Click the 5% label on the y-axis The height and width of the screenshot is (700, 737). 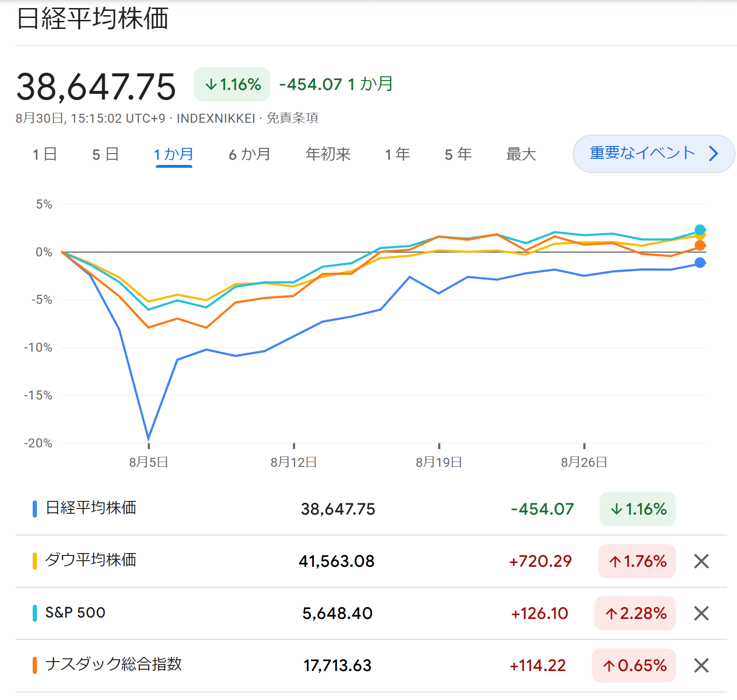pos(44,204)
